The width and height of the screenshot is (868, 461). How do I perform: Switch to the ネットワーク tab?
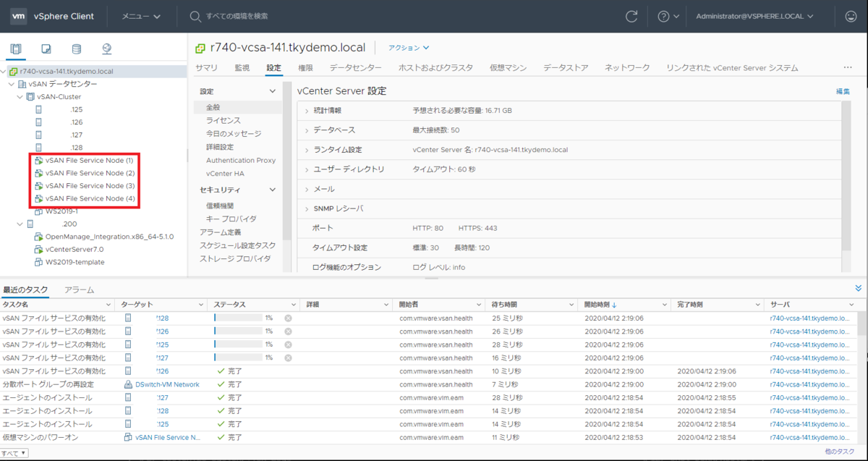point(627,68)
